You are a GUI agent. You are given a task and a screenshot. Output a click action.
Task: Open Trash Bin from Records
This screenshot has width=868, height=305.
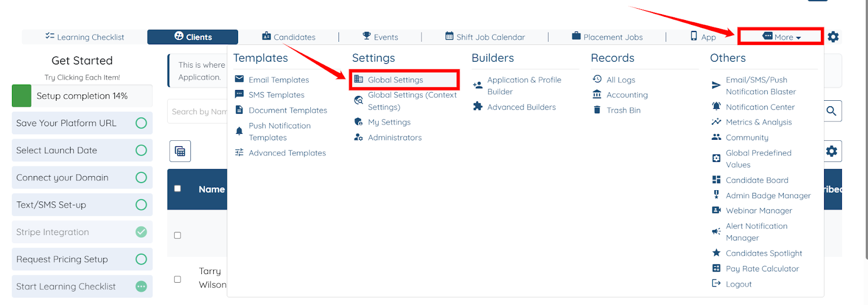[x=623, y=111]
